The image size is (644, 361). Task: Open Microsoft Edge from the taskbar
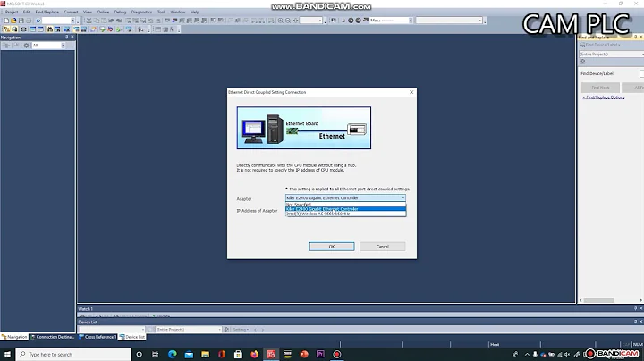[x=173, y=354]
